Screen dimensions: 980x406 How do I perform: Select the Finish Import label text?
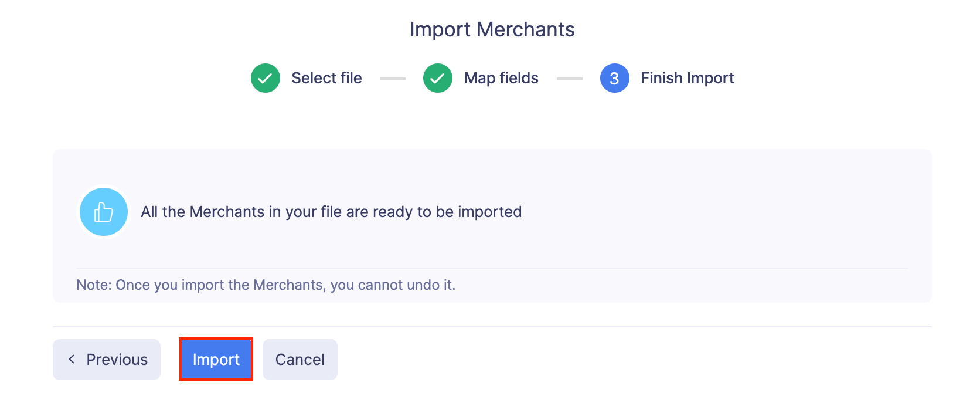point(687,77)
